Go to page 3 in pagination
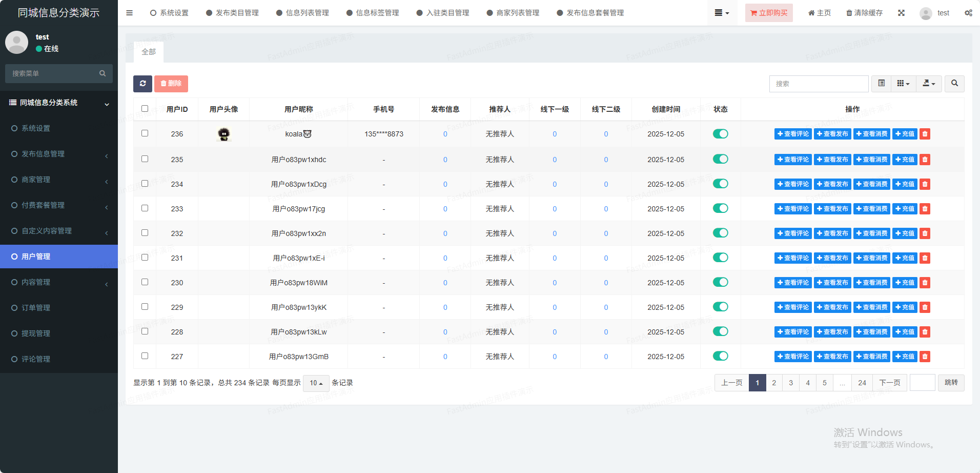The width and height of the screenshot is (980, 473). point(791,383)
